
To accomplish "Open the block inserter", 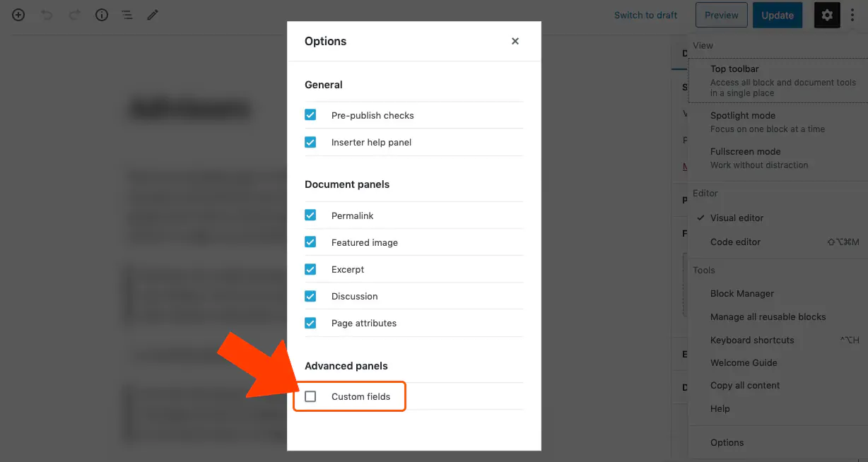I will [18, 15].
